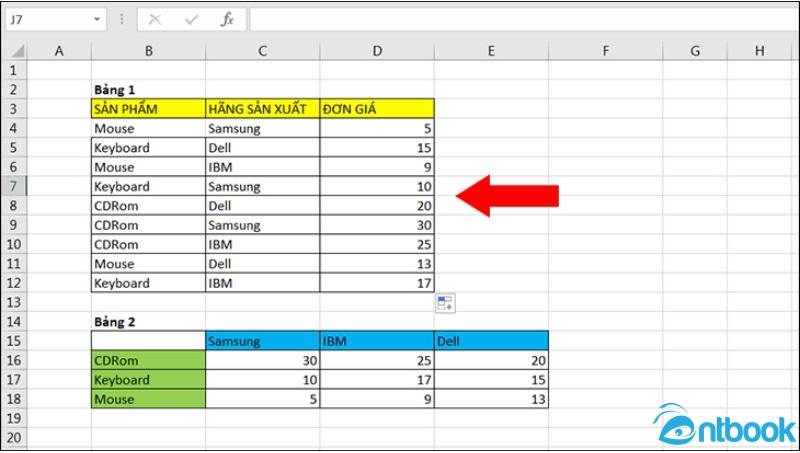This screenshot has height=453, width=800.
Task: Select the price cell 30 in row 9
Action: [x=377, y=225]
